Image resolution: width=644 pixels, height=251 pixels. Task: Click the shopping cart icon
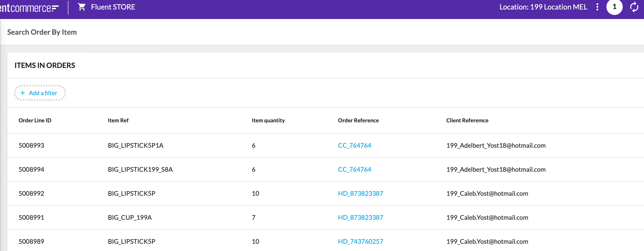(82, 7)
